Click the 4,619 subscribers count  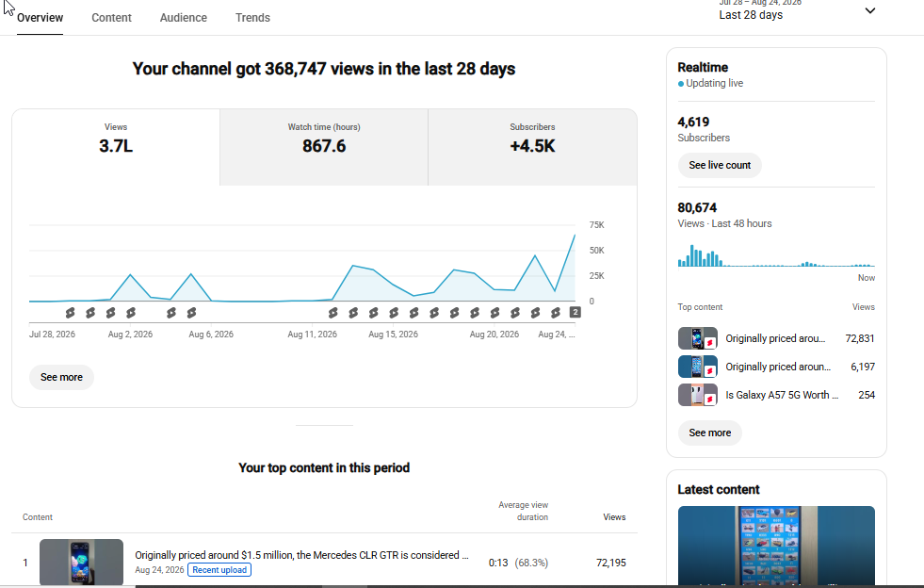coord(693,122)
